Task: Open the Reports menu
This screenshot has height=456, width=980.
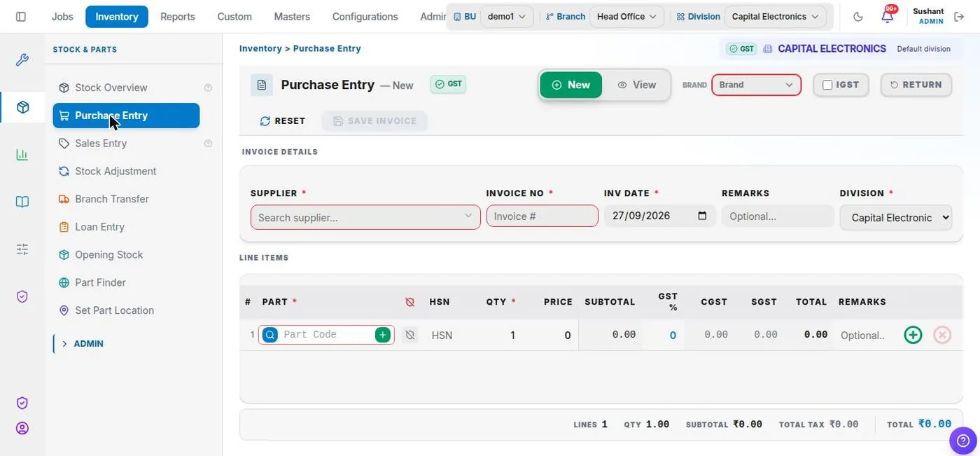Action: click(x=178, y=17)
